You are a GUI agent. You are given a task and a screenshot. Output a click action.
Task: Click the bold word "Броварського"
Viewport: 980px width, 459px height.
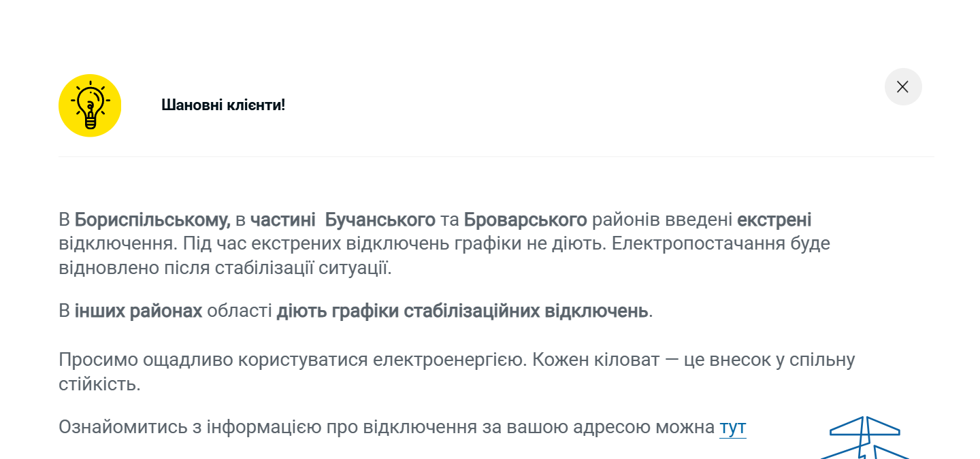pyautogui.click(x=525, y=220)
